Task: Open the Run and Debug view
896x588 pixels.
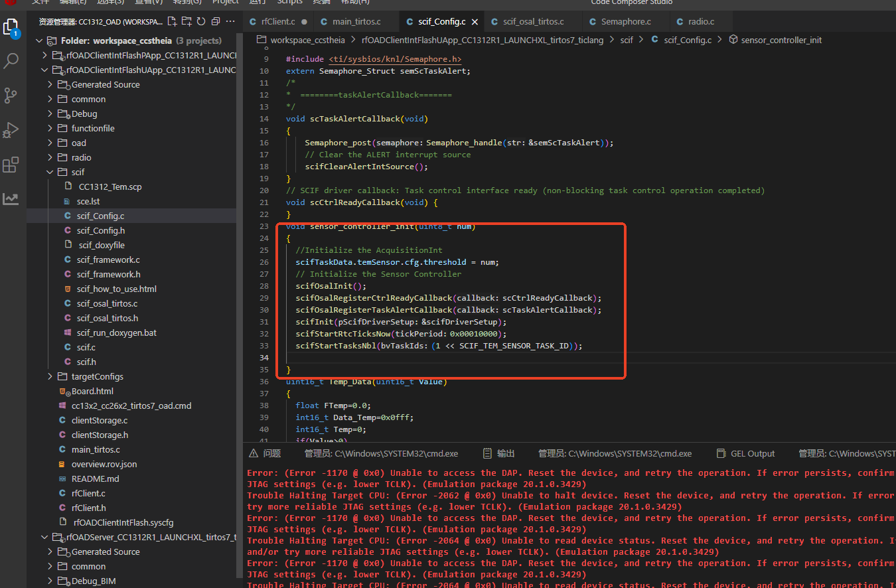Action: (11, 130)
